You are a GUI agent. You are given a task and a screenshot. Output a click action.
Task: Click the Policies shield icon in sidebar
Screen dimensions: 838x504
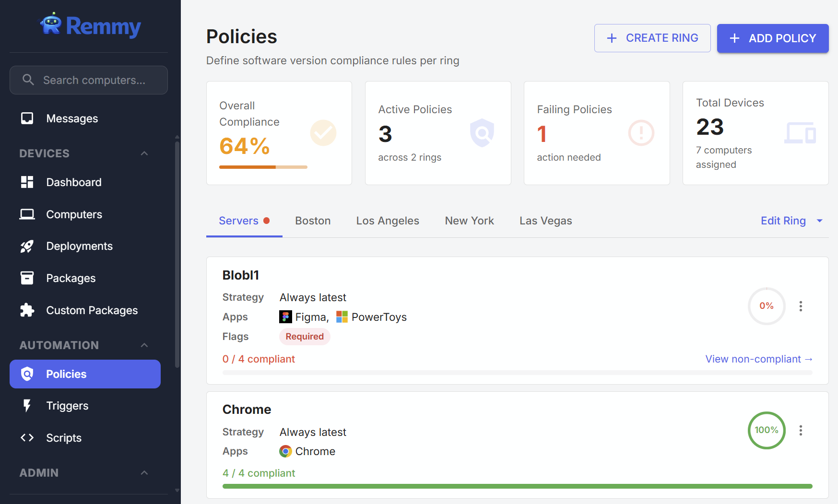[x=27, y=374]
